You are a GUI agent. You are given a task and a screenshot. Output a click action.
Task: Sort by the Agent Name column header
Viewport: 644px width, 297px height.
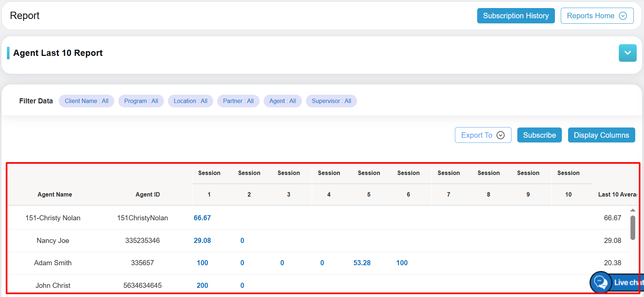pyautogui.click(x=55, y=195)
